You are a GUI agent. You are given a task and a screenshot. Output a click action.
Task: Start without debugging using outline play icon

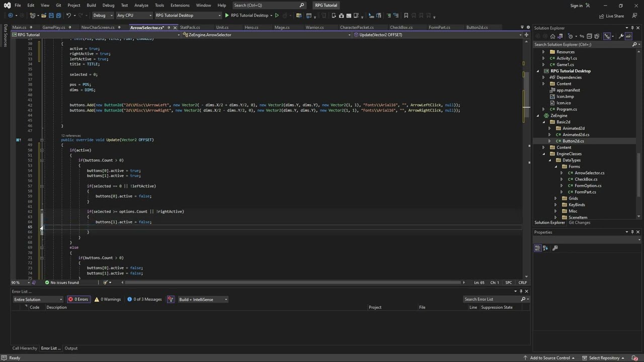click(x=277, y=16)
